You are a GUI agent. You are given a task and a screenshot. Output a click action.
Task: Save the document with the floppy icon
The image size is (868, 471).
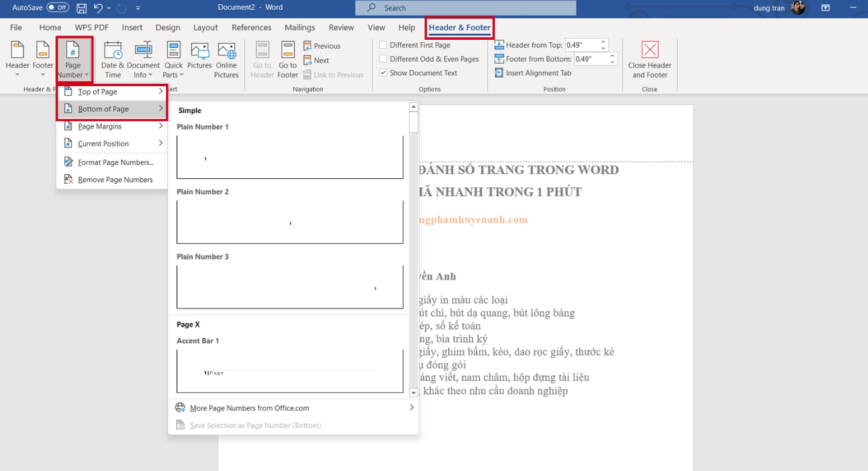[81, 8]
